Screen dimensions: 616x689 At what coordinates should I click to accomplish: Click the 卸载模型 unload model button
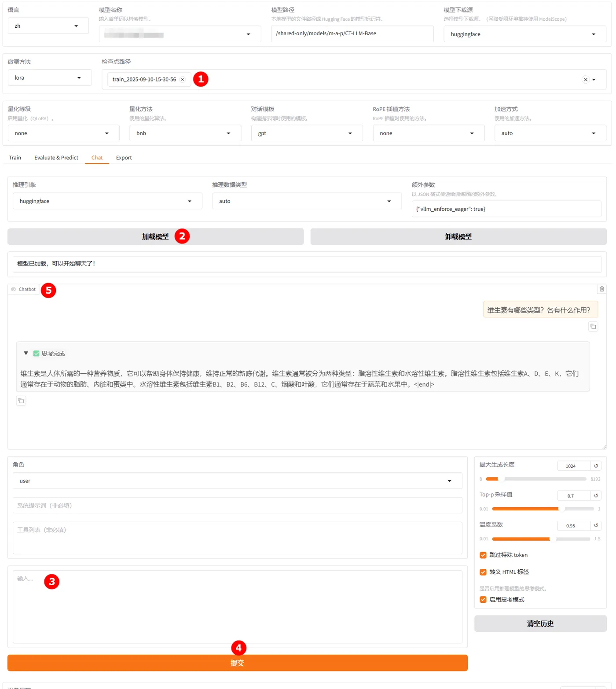coord(458,236)
